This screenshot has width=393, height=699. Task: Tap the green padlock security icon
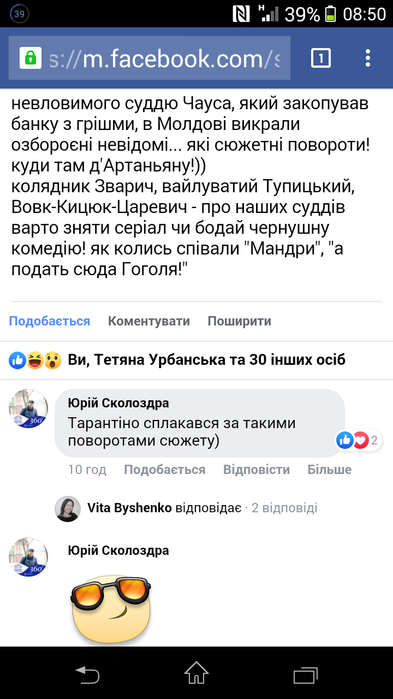30,58
